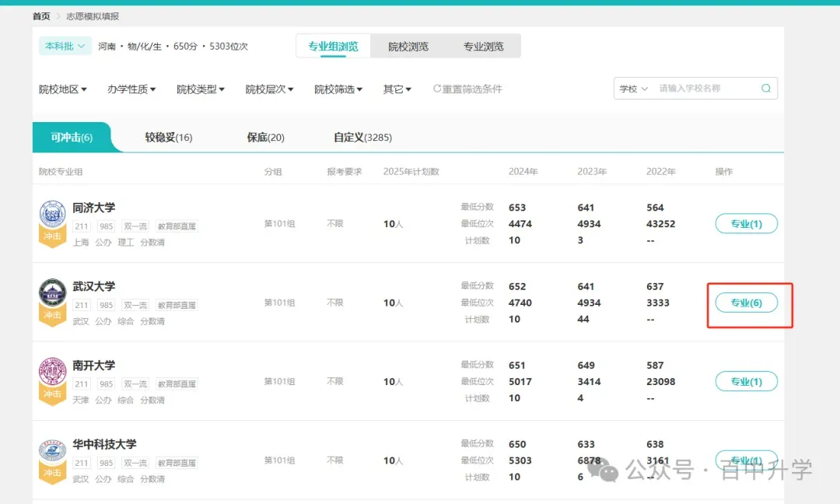
Task: Expand the 院校筛选 filter
Action: coord(338,89)
